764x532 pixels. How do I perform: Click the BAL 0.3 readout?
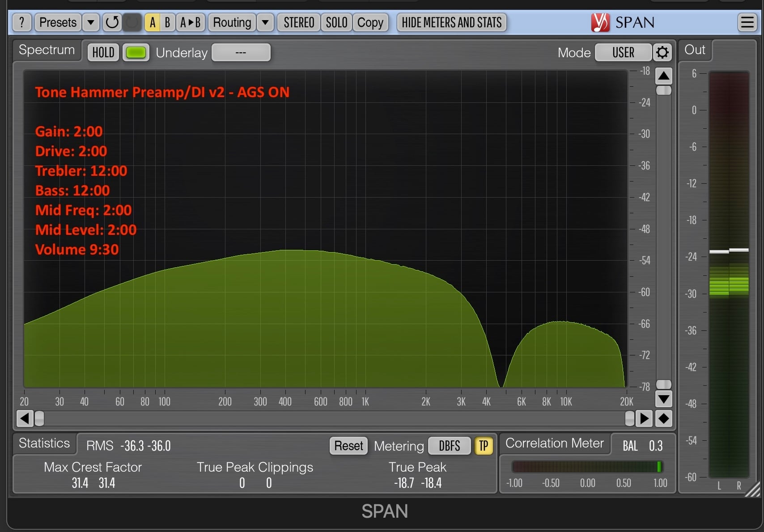pyautogui.click(x=643, y=446)
